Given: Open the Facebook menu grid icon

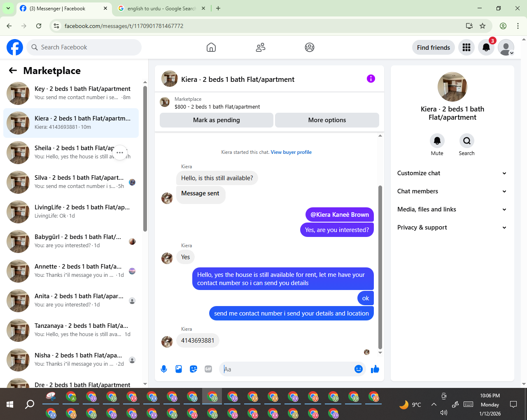Looking at the screenshot, I should (x=466, y=47).
